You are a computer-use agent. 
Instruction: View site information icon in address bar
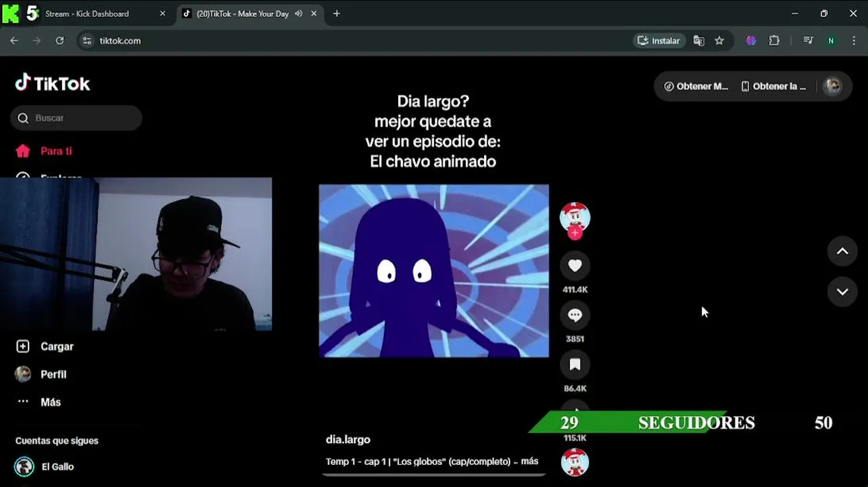[x=87, y=41]
